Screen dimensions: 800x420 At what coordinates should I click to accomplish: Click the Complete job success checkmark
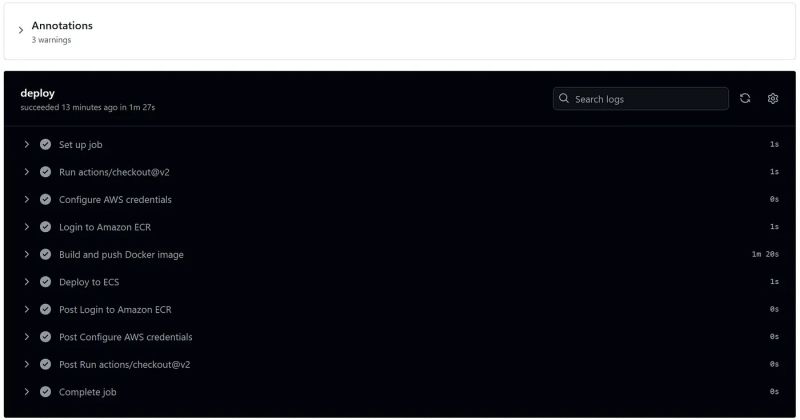[45, 392]
